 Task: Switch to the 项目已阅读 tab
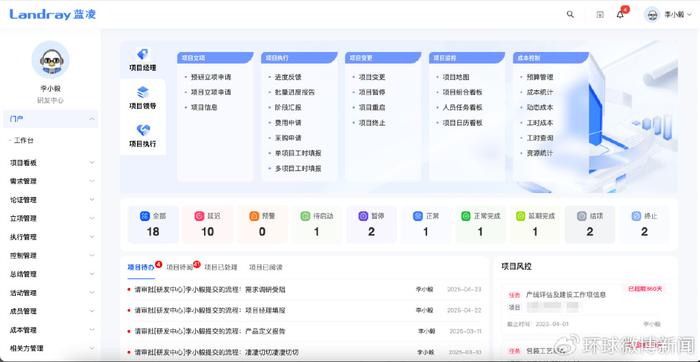266,267
